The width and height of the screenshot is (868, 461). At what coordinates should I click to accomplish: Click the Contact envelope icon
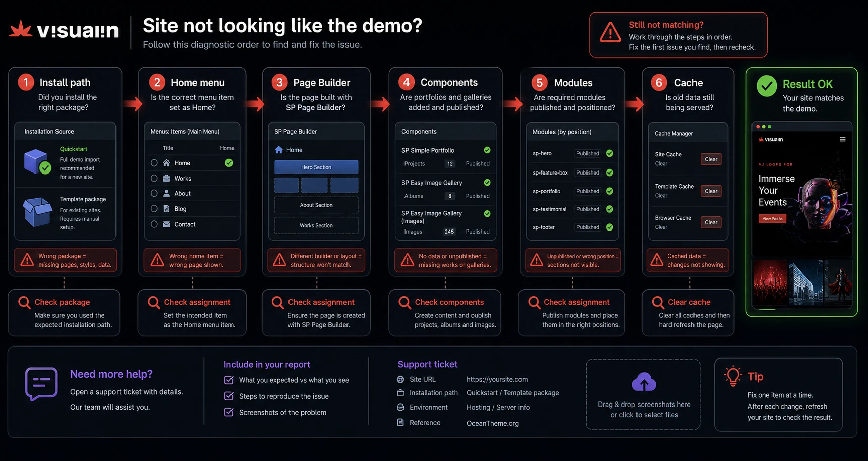click(166, 224)
